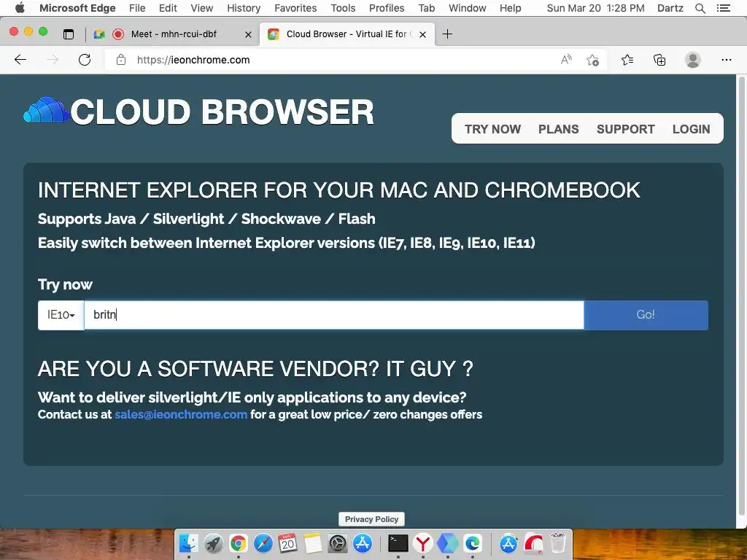Open the Favorites menu
The height and width of the screenshot is (560, 747).
point(295,8)
